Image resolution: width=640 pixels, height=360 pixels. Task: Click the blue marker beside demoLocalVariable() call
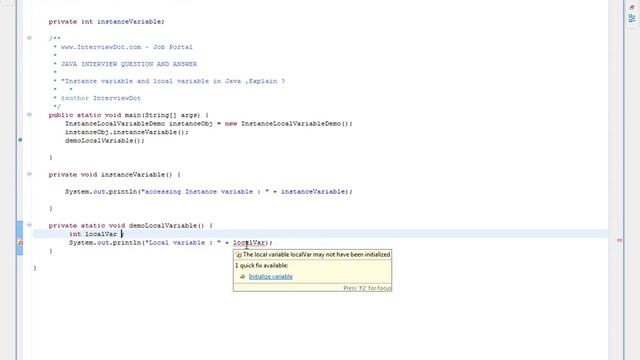coord(20,140)
